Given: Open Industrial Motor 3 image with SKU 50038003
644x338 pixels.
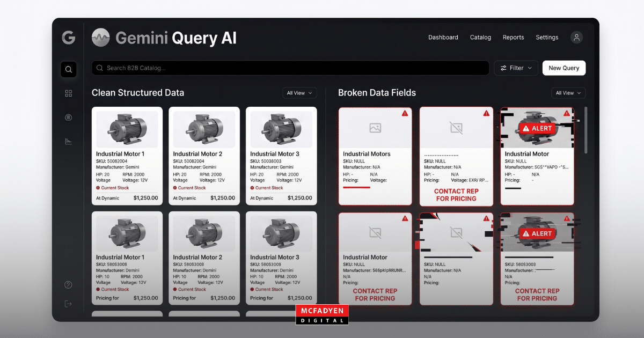Looking at the screenshot, I should [281, 130].
